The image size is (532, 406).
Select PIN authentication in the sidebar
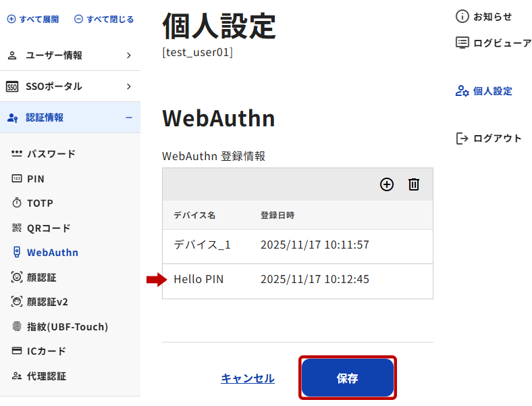(35, 179)
